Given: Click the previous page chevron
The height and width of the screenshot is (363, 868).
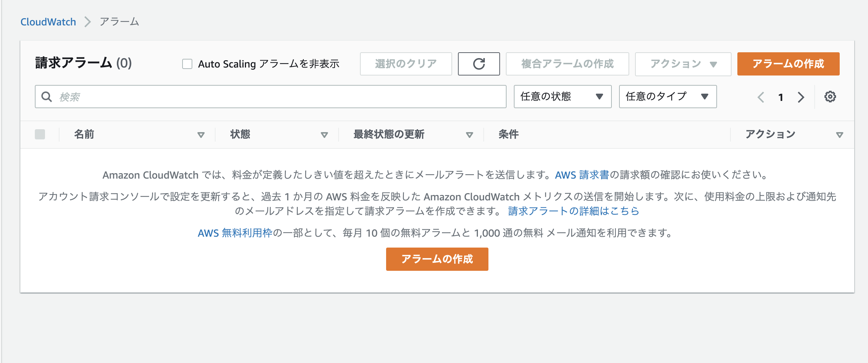Looking at the screenshot, I should tap(761, 97).
